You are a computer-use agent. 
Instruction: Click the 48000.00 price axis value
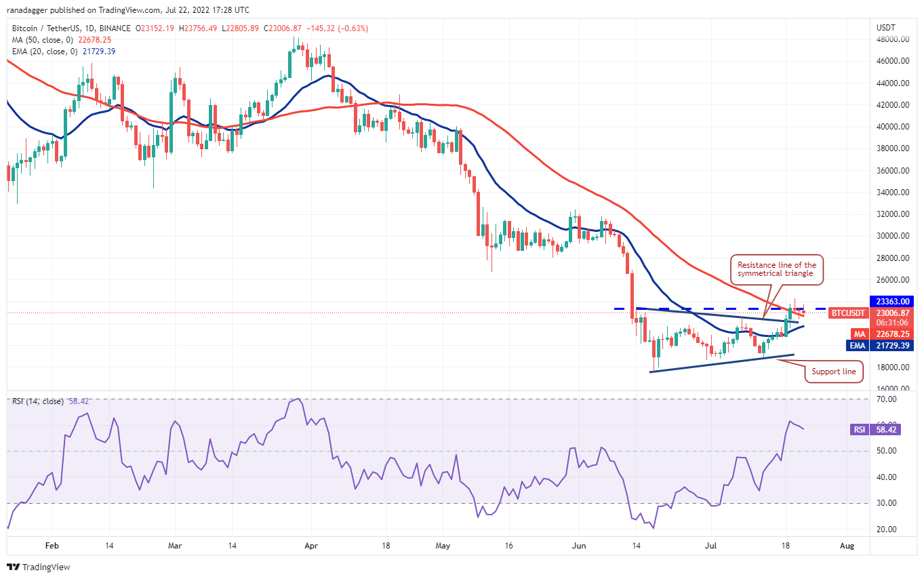point(892,39)
